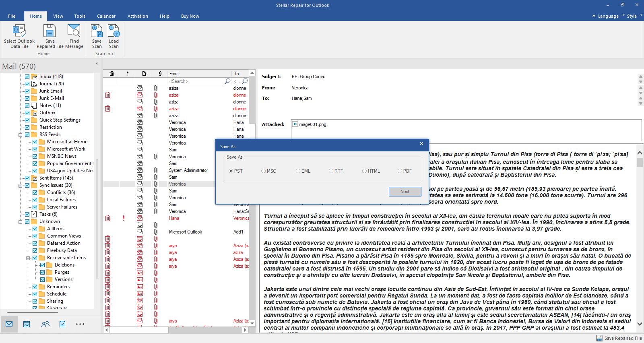Toggle Journal folder checkbox
The width and height of the screenshot is (644, 343).
(x=27, y=84)
